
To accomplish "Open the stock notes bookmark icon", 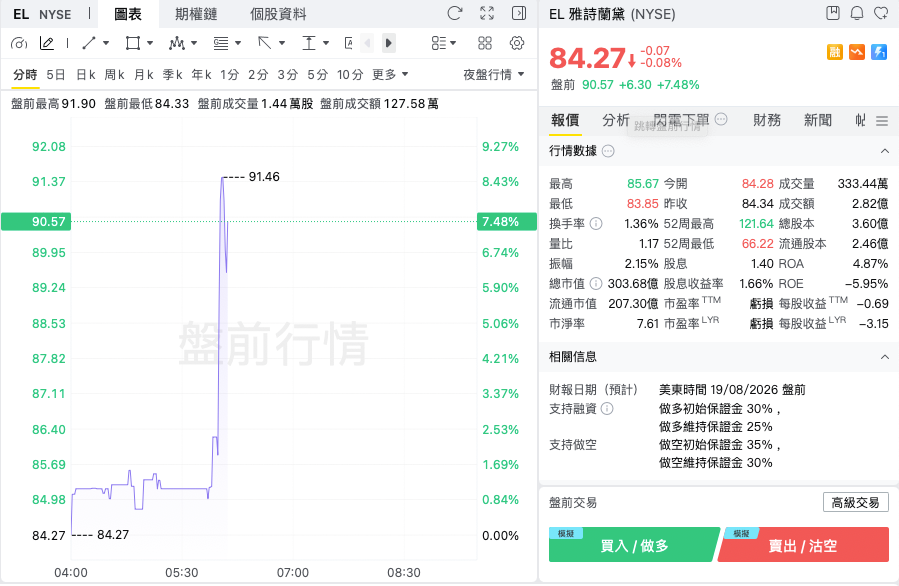I will pyautogui.click(x=833, y=13).
